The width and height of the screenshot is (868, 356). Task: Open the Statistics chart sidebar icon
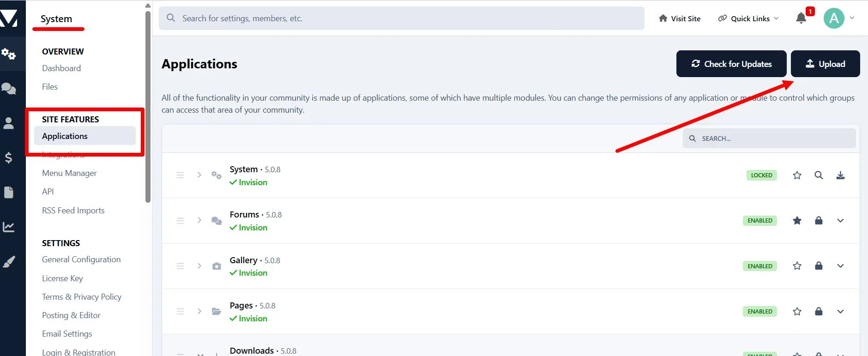[x=9, y=227]
